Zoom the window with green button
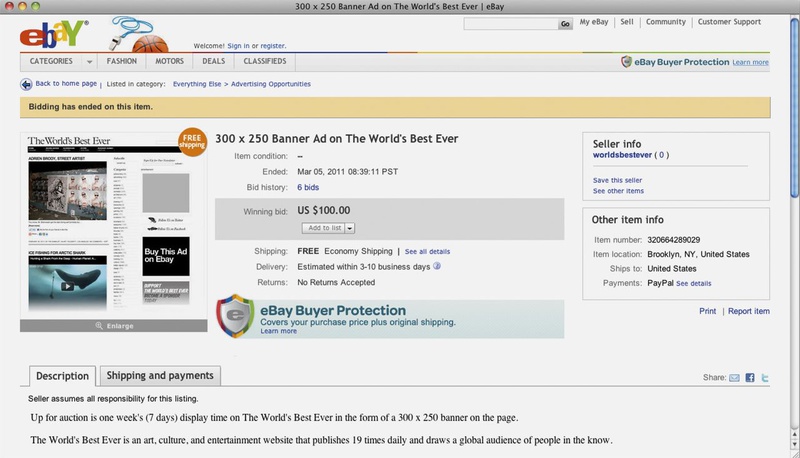Viewport: 800px width, 458px height. click(35, 6)
